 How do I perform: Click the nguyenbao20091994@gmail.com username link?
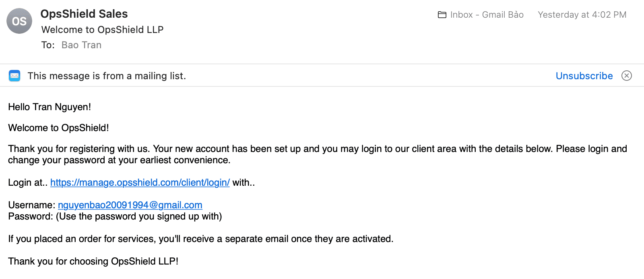tap(130, 205)
